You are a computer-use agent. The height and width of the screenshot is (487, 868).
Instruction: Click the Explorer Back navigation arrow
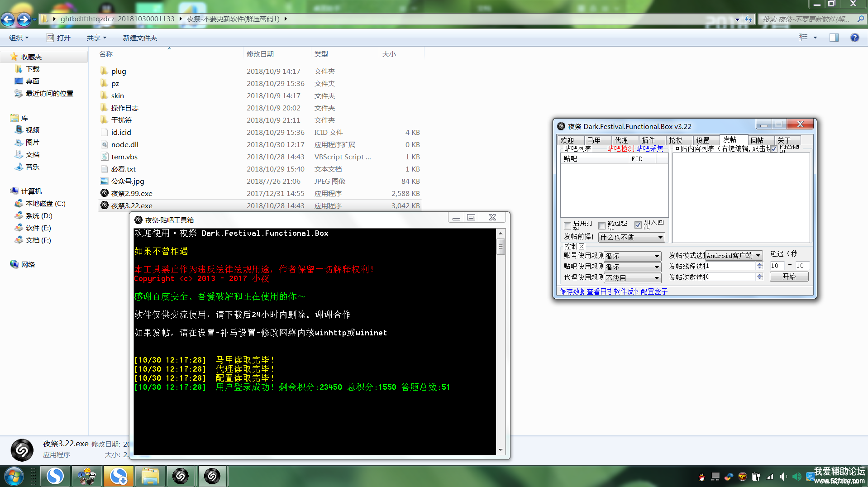[x=8, y=19]
